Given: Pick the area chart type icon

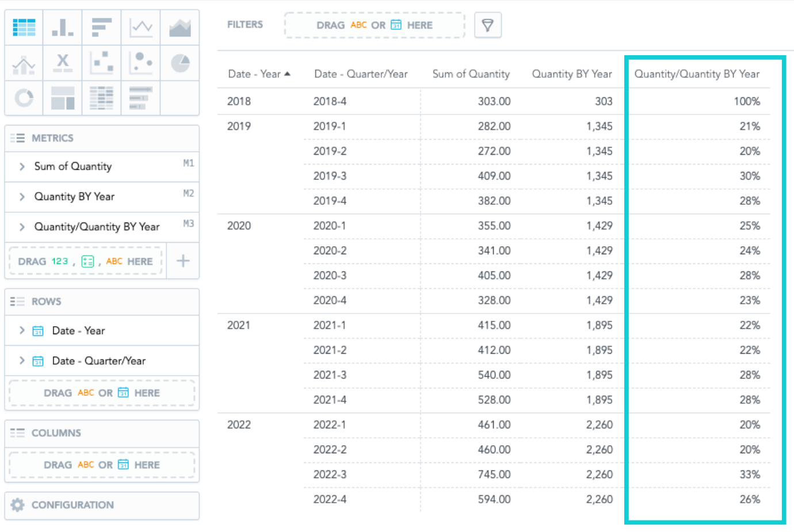Looking at the screenshot, I should (180, 27).
